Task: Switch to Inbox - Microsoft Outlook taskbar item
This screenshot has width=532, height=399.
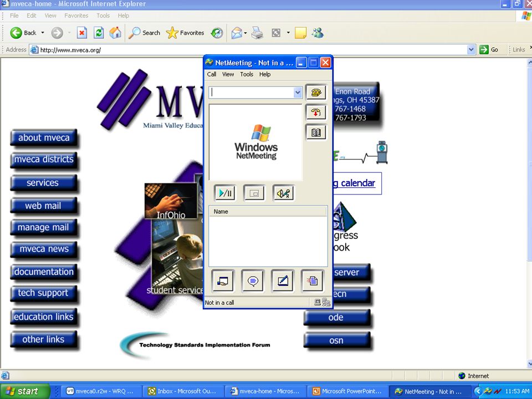Action: (182, 391)
